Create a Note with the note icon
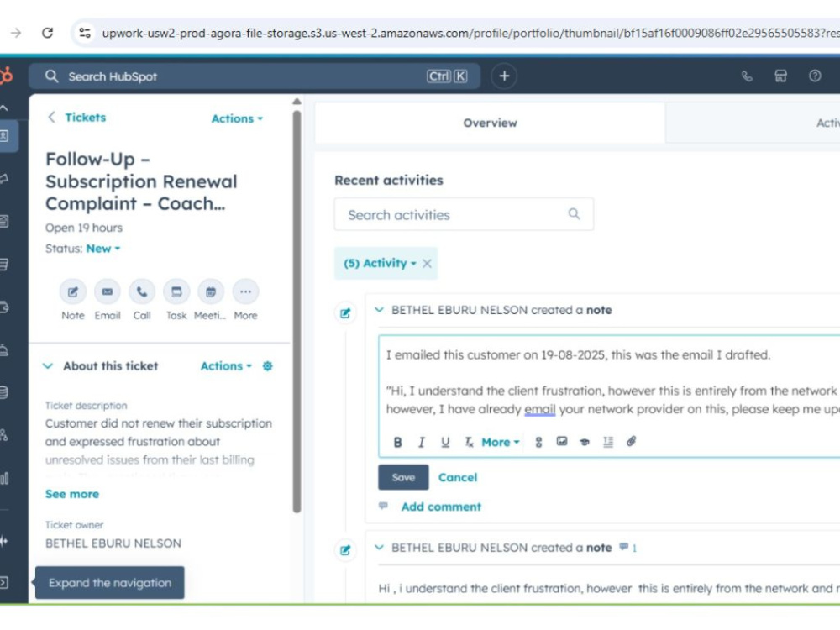 point(73,292)
